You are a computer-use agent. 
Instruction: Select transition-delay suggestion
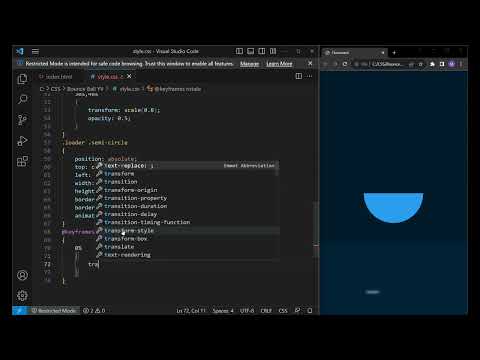coord(187,214)
